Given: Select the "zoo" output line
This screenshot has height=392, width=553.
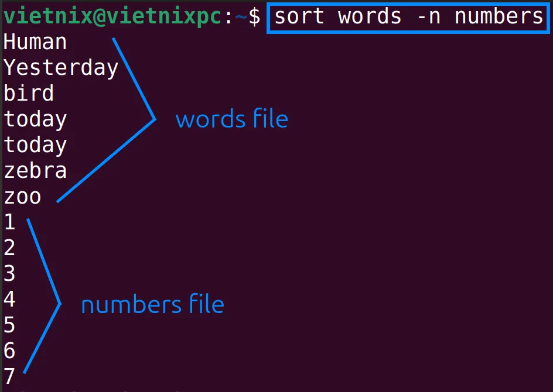Looking at the screenshot, I should (22, 197).
